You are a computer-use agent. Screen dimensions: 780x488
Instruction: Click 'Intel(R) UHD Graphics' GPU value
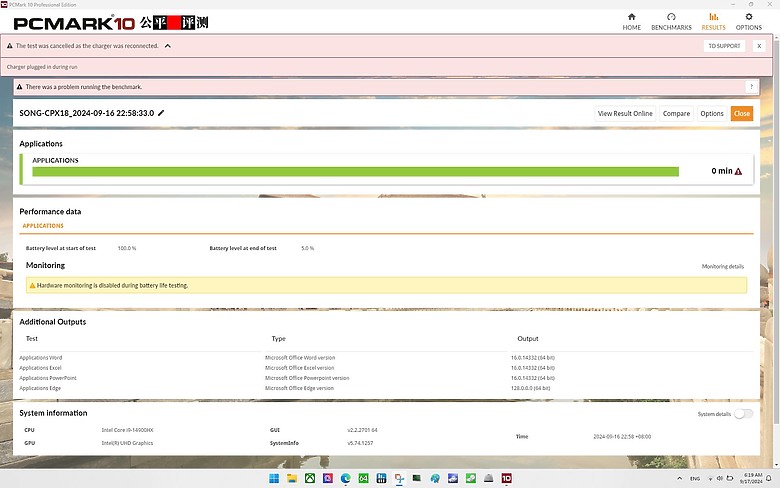tap(127, 443)
